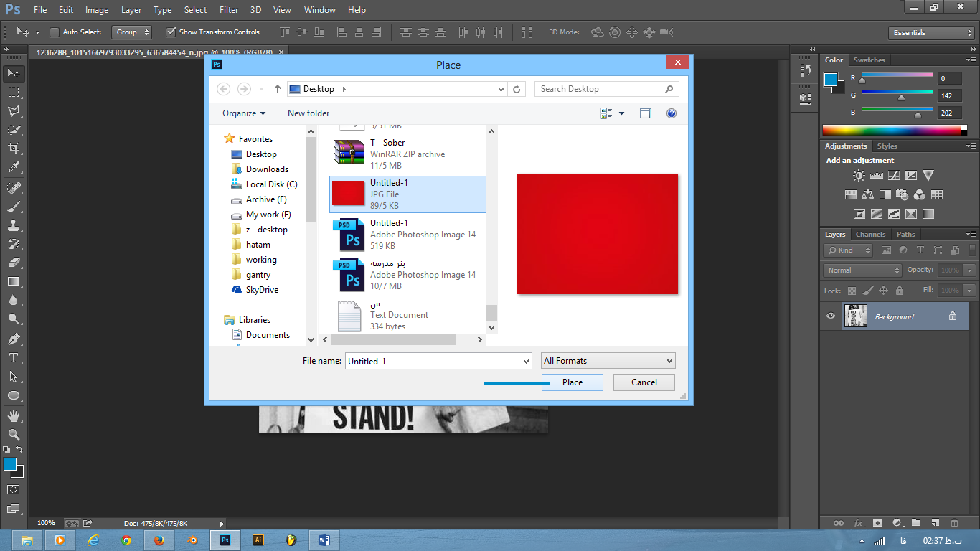Image resolution: width=980 pixels, height=551 pixels.
Task: Open the Normal blend mode dropdown
Action: pyautogui.click(x=862, y=270)
